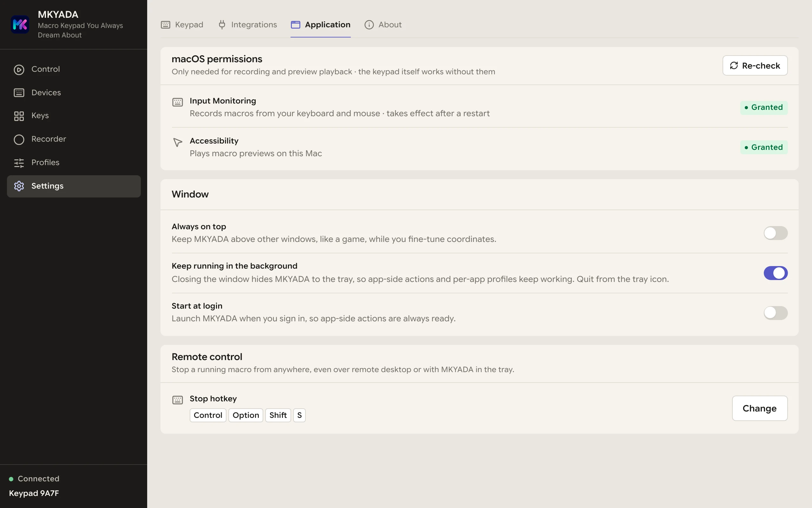Viewport: 812px width, 508px height.
Task: Click the Stop hotkey keyboard icon
Action: click(178, 400)
